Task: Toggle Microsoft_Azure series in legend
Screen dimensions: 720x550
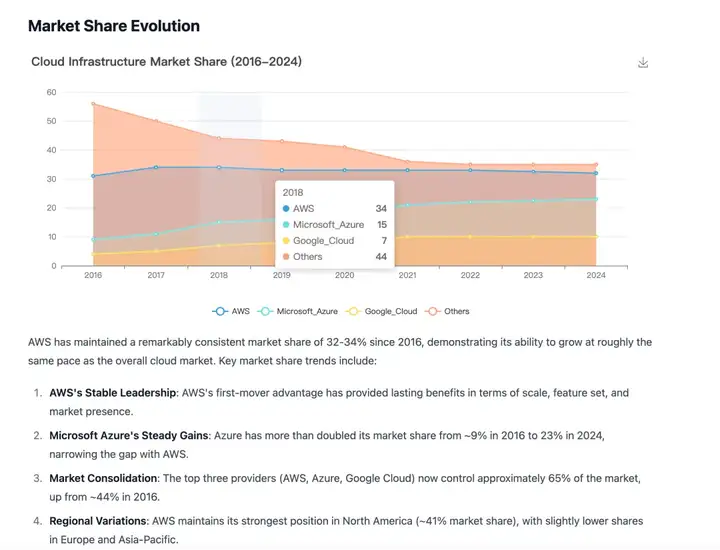Action: click(298, 311)
